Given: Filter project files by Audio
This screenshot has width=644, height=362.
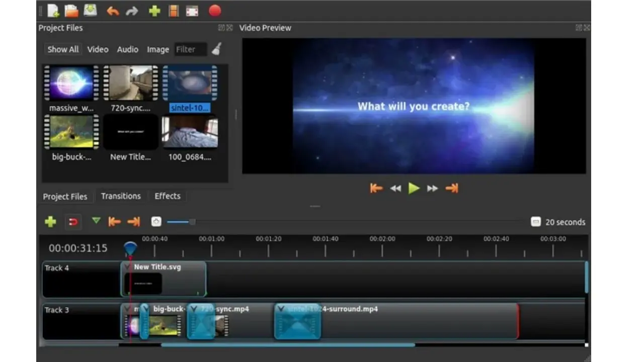Looking at the screenshot, I should coord(128,49).
